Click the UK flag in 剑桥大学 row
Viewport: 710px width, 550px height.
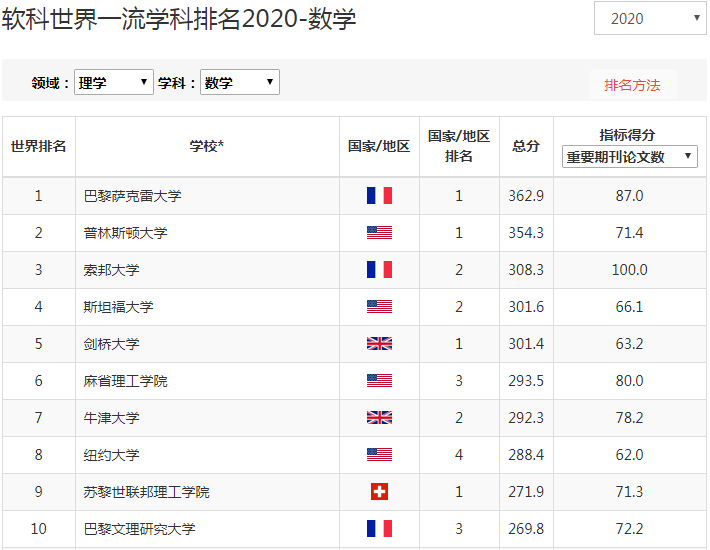379,344
